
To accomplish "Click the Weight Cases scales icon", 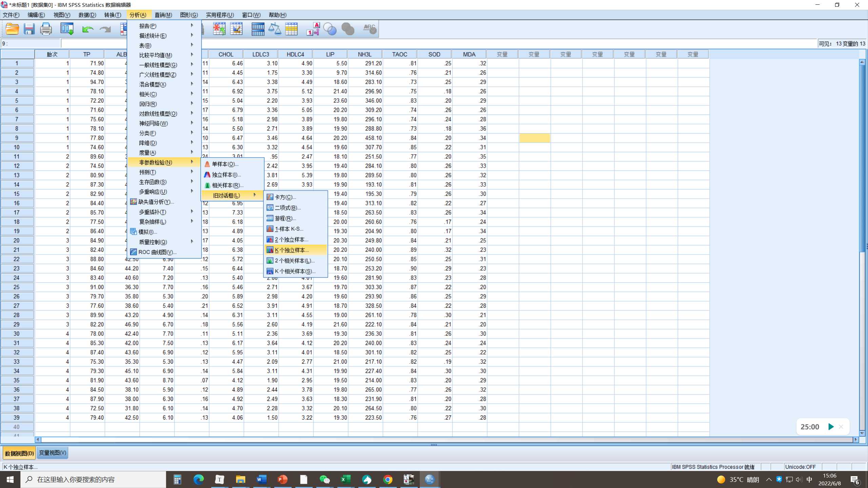I will 275,29.
